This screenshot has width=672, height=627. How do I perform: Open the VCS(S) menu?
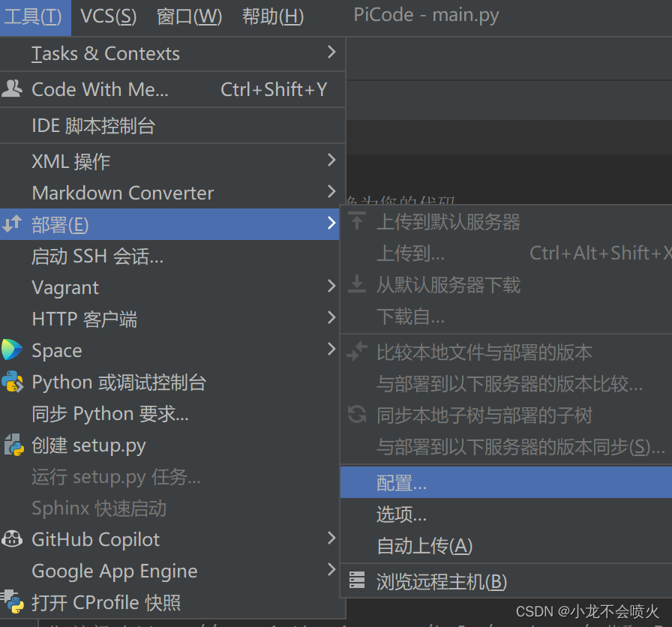(109, 17)
